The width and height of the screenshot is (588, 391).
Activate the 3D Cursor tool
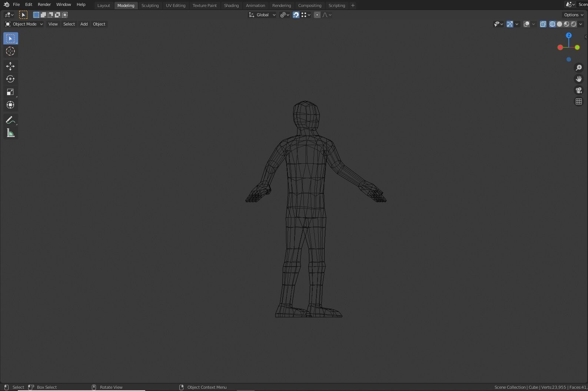coord(10,51)
